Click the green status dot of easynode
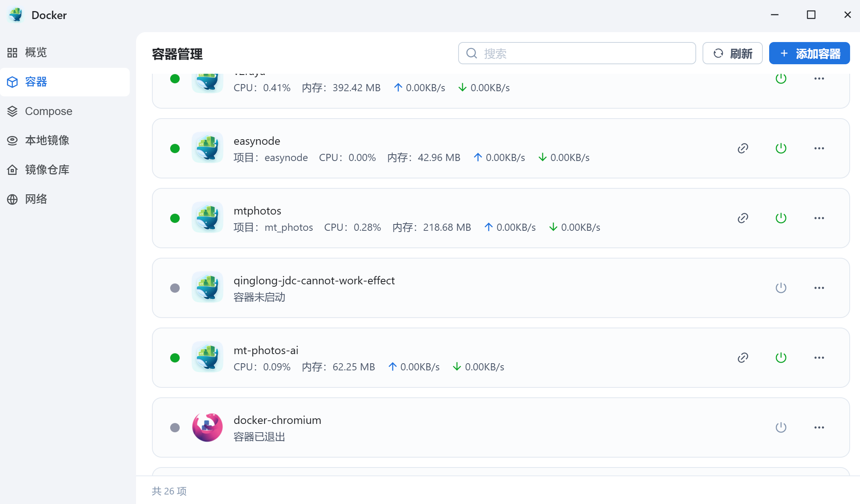Viewport: 860px width, 504px height. point(175,148)
